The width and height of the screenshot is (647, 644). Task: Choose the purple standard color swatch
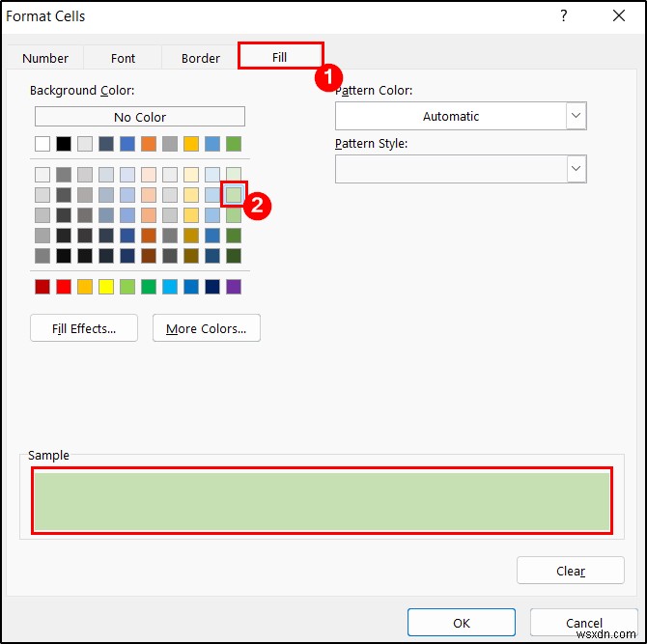coord(234,287)
